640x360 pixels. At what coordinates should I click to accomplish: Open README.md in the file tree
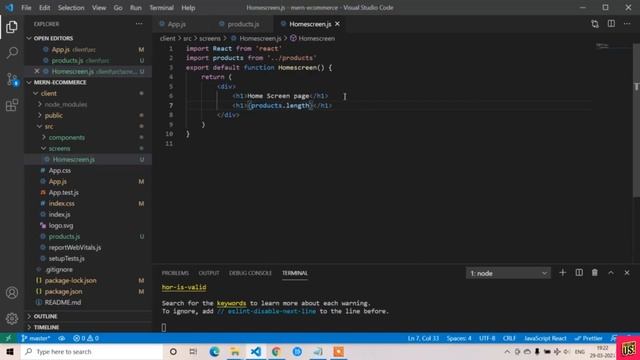pos(63,302)
